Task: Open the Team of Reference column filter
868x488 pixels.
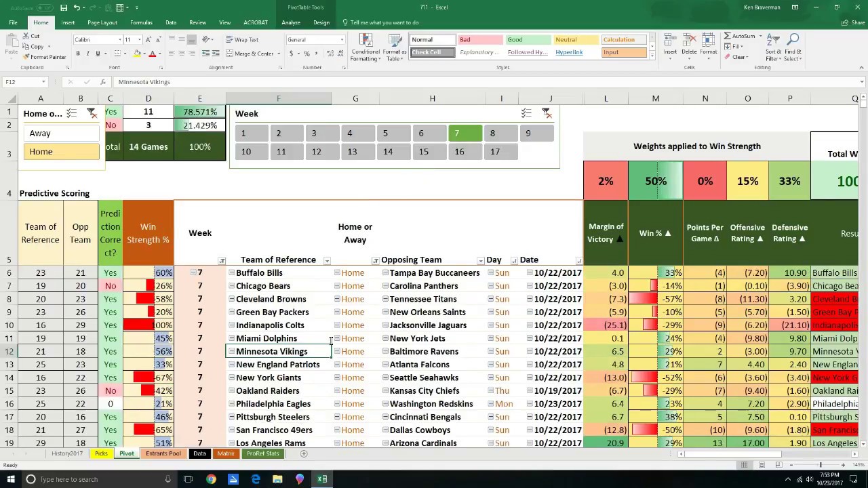Action: pyautogui.click(x=327, y=261)
